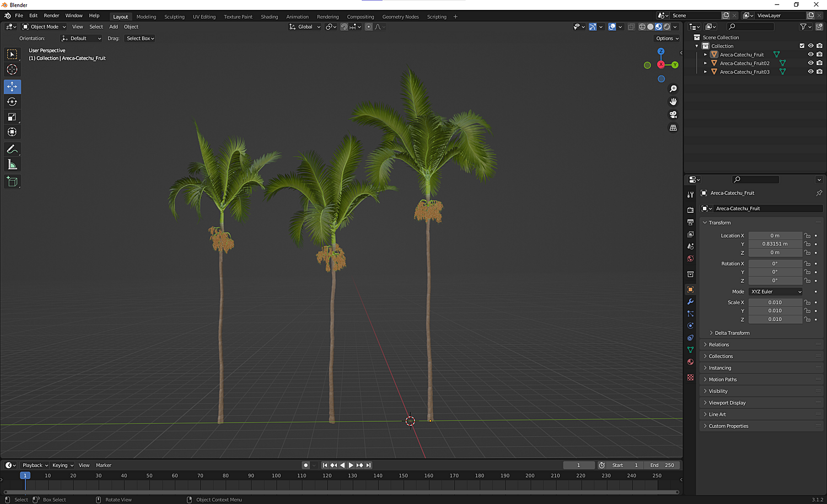This screenshot has height=504, width=827.
Task: Open the File menu
Action: tap(19, 16)
